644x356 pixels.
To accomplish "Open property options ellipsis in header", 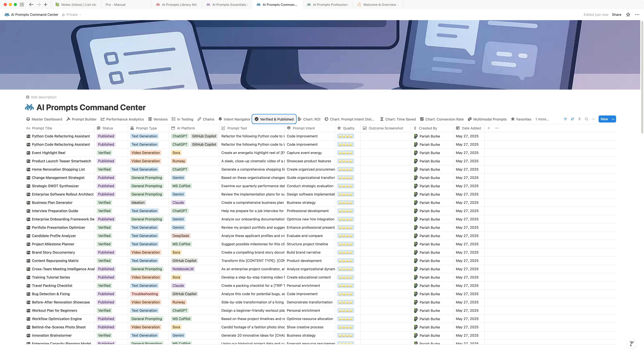I will [497, 128].
